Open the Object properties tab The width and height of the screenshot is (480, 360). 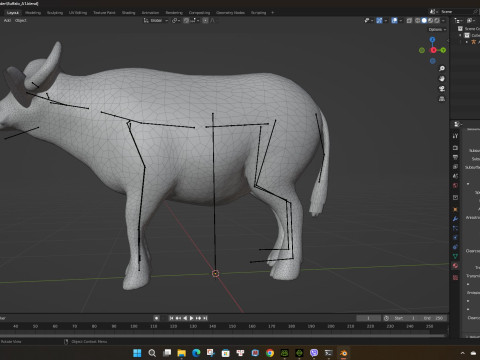[455, 209]
